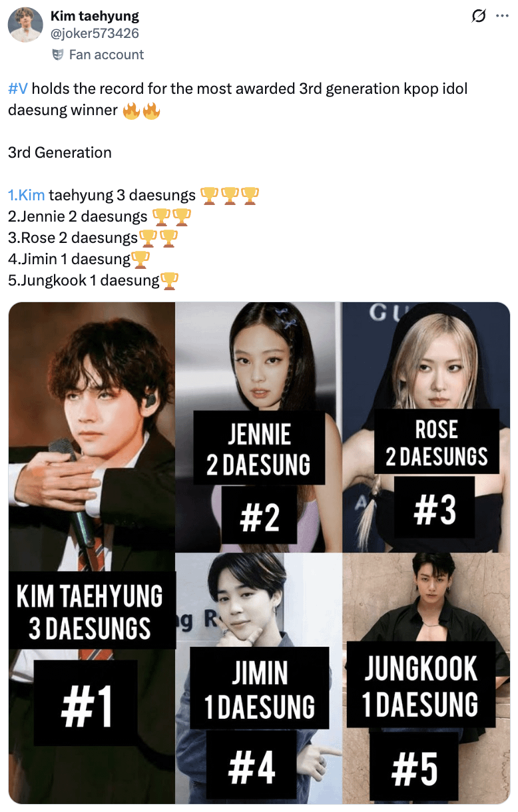Open the 1.Kim link in the list
Viewport: 518px width, 812px height.
tap(27, 195)
